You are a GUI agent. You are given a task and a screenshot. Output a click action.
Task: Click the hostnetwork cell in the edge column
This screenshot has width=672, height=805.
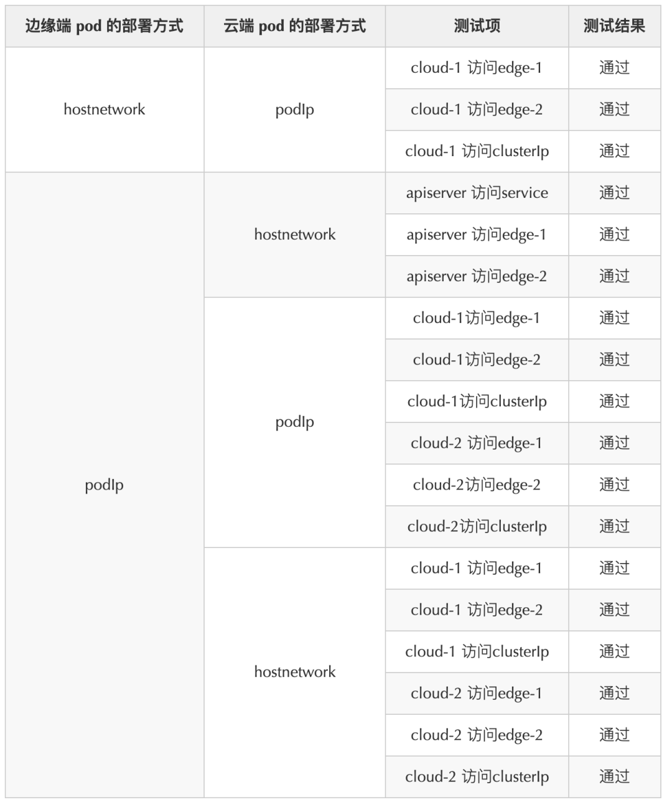[105, 109]
